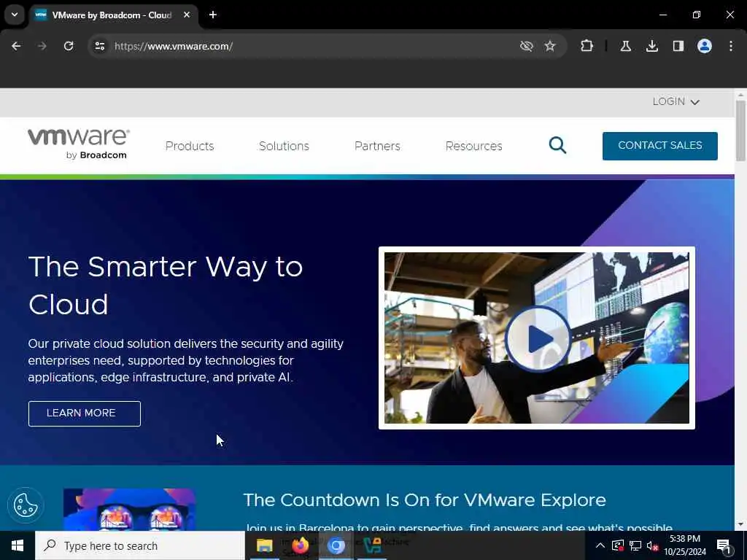Screen dimensions: 747x560
Task: Click the VMware by Broadcom logo
Action: tap(79, 144)
